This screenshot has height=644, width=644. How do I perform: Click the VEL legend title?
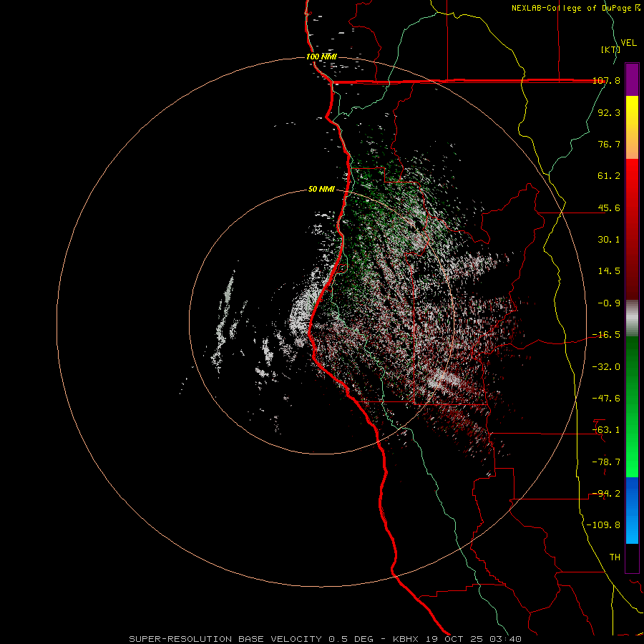(629, 43)
